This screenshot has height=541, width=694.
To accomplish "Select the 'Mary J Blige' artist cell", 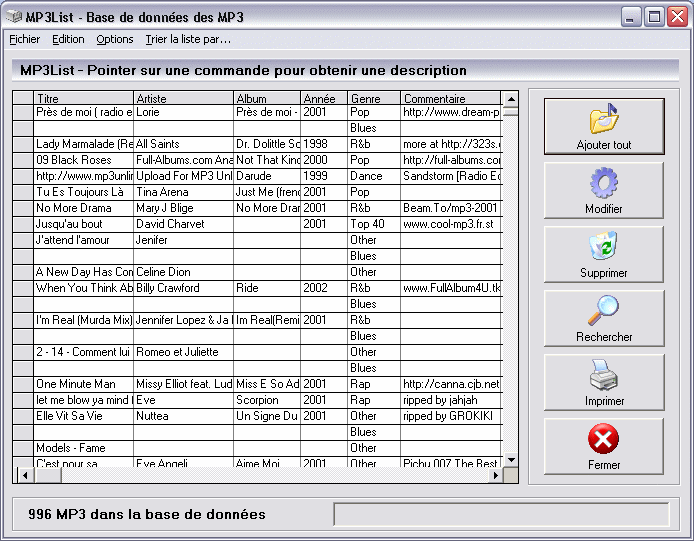I will point(183,209).
